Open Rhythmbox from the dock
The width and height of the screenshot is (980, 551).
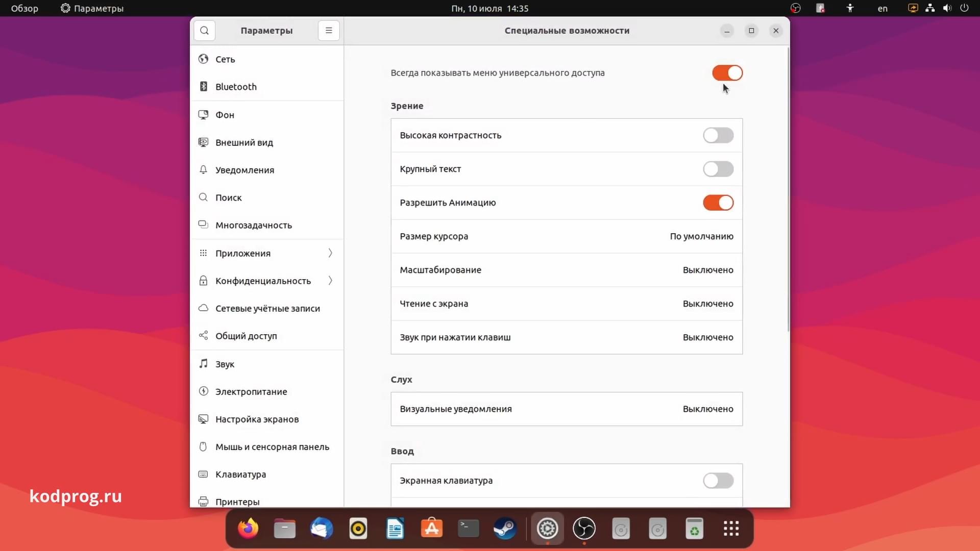tap(358, 529)
